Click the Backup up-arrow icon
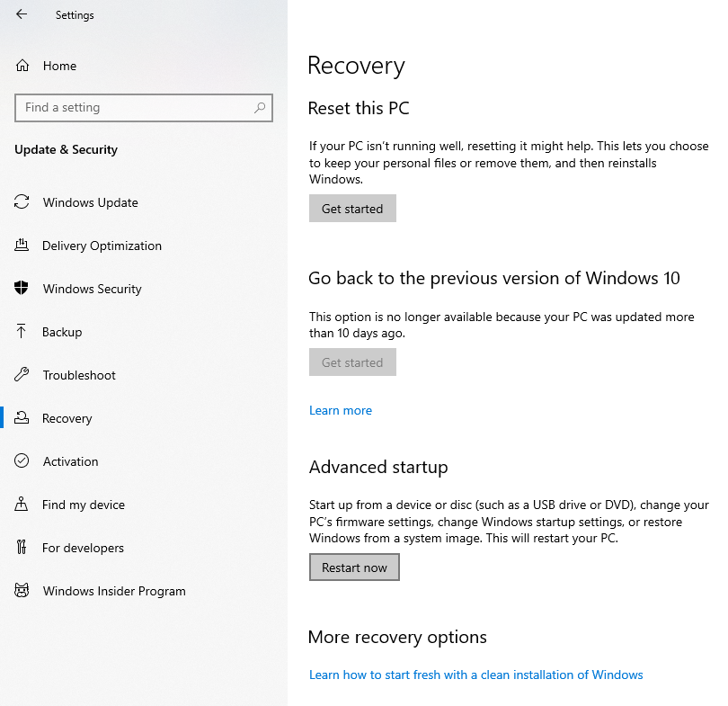The height and width of the screenshot is (706, 728). 22,331
